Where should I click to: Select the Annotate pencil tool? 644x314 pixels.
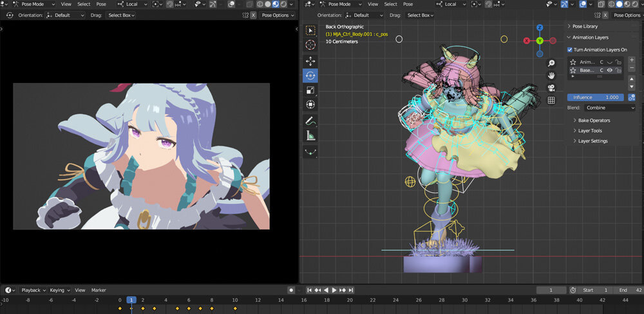tap(310, 121)
